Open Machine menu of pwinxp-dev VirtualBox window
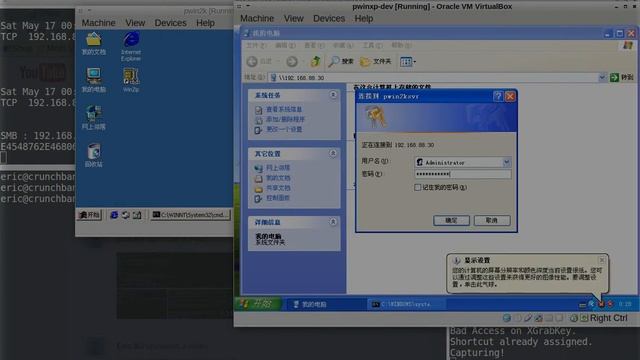 [257, 18]
